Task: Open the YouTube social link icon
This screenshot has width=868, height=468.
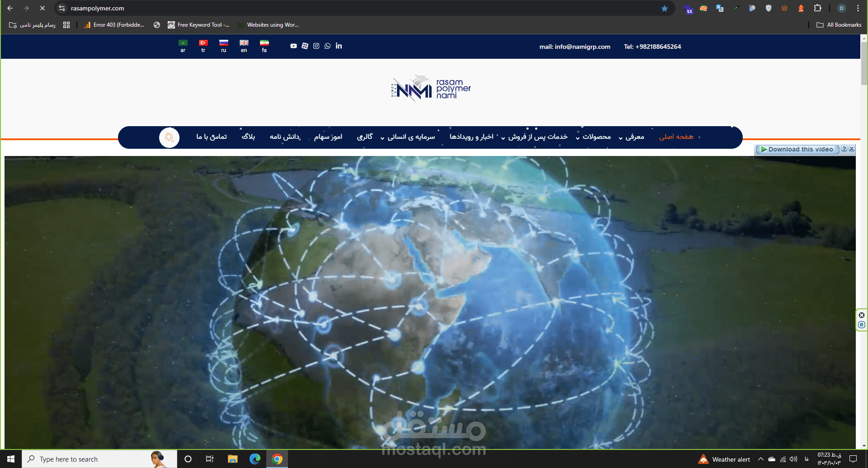Action: point(293,46)
